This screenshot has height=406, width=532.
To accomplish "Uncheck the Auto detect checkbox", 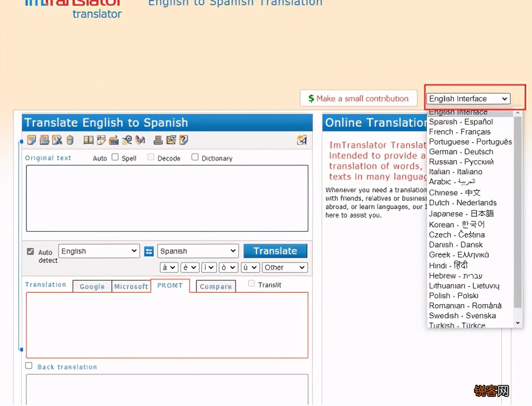I will 30,251.
